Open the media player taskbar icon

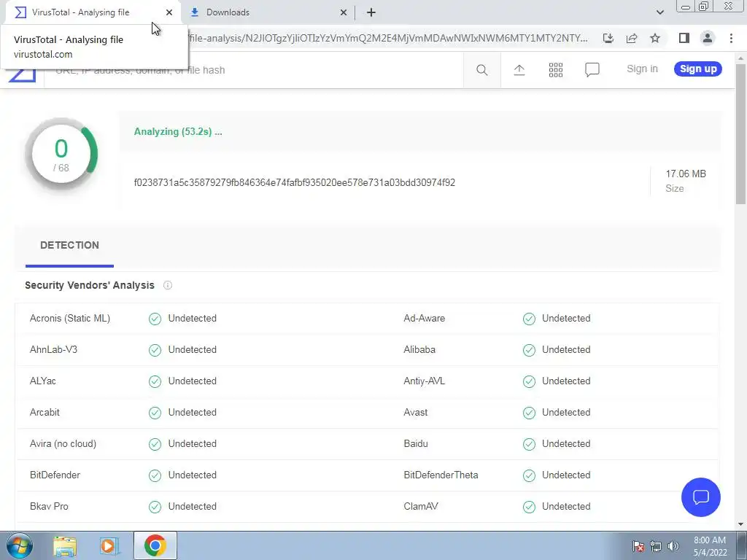point(109,545)
